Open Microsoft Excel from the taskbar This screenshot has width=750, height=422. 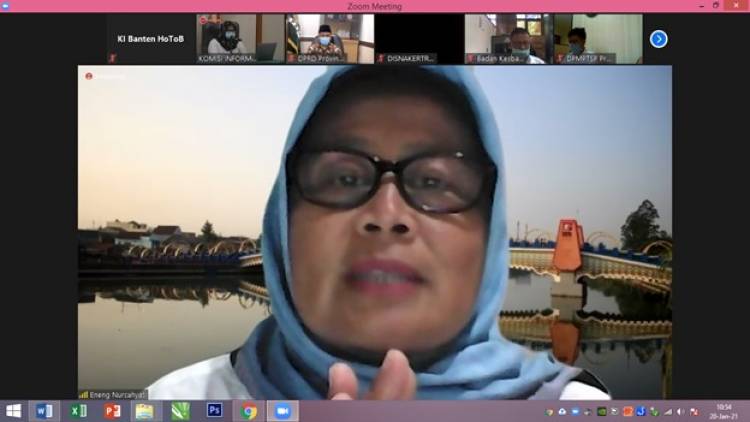(x=78, y=411)
